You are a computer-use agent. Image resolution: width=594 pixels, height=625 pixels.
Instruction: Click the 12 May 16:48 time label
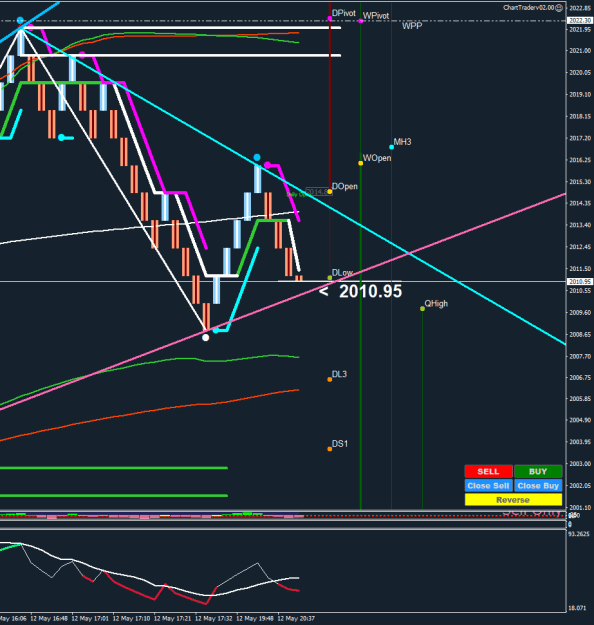pos(49,619)
